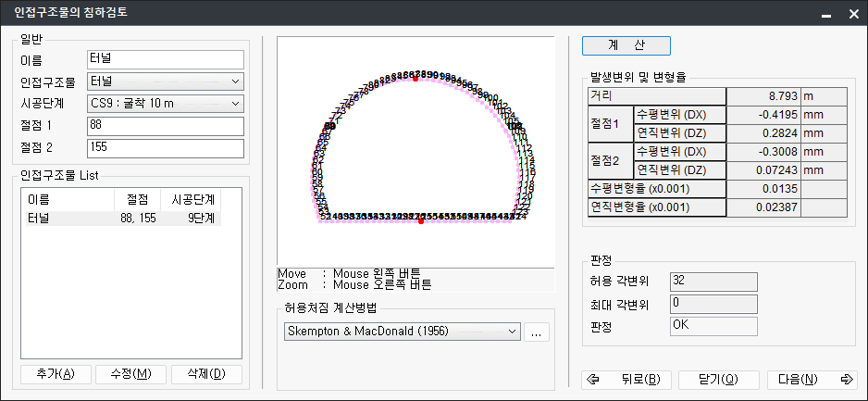868x401 pixels.
Task: Click the 허용 각변위 value field
Action: click(713, 281)
